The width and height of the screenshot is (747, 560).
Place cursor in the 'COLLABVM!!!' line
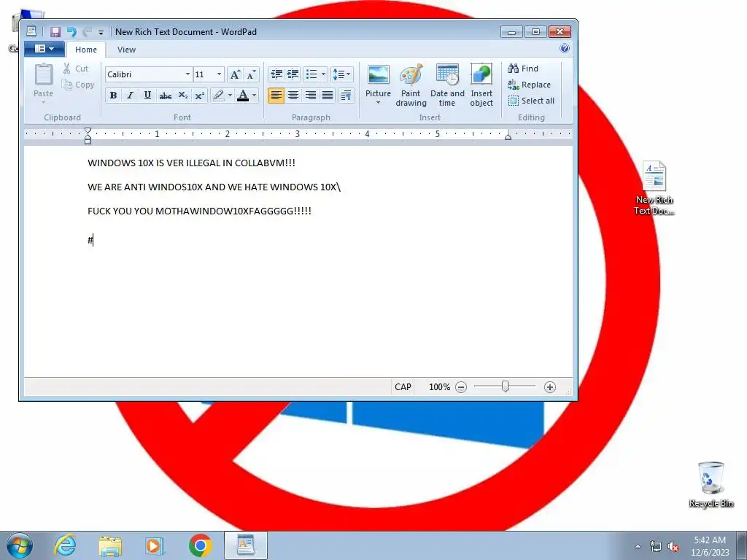pyautogui.click(x=192, y=163)
